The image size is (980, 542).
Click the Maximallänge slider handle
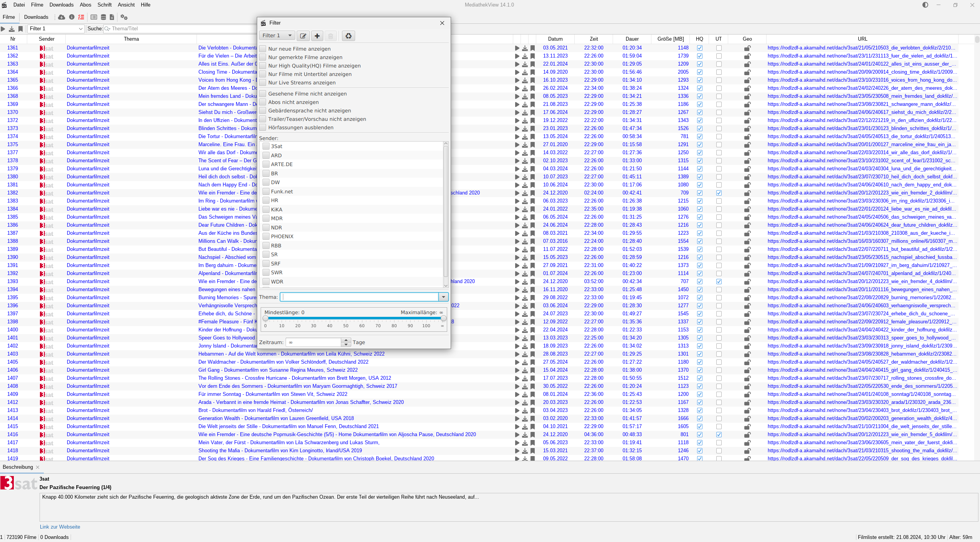tap(443, 318)
